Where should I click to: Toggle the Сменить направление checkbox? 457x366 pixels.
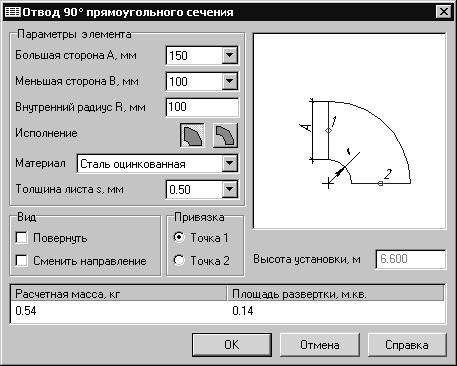pos(21,261)
